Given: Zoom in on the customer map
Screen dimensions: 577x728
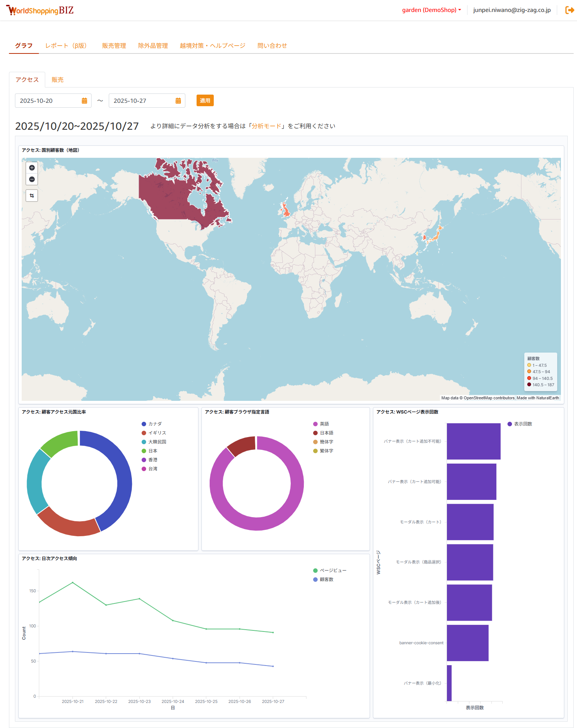Looking at the screenshot, I should [32, 168].
